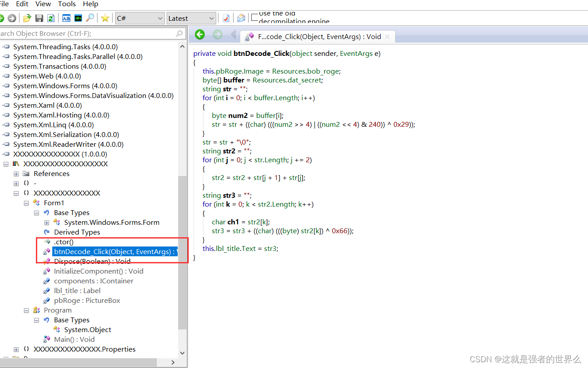Open the Latest version dropdown
Image resolution: width=588 pixels, height=368 pixels.
point(191,18)
